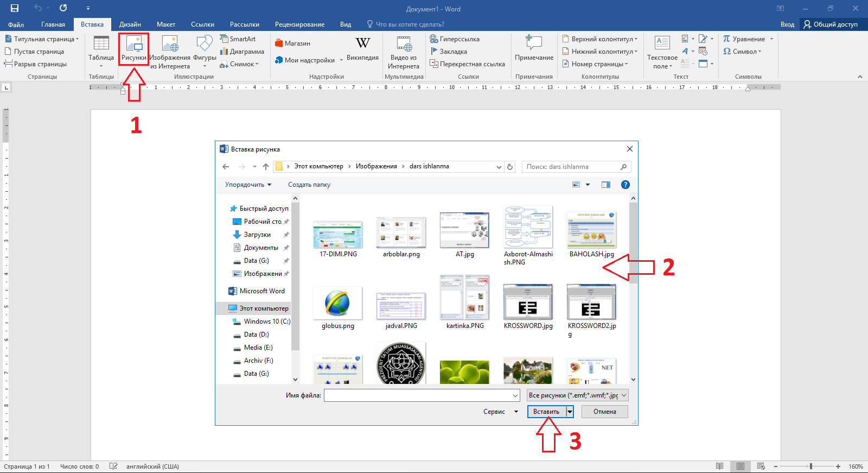
Task: Switch to the Дизайн ribbon tab
Action: point(130,24)
